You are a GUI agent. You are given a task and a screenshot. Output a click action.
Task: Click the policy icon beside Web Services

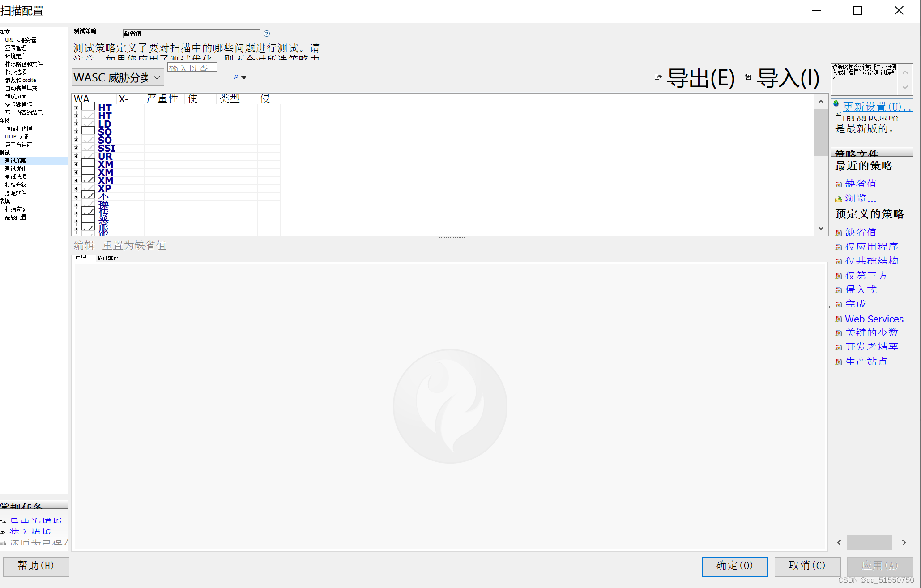click(839, 319)
